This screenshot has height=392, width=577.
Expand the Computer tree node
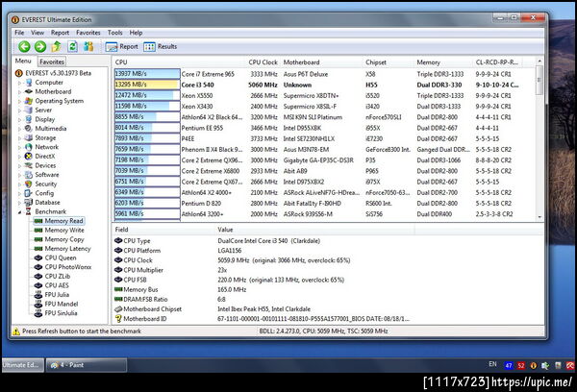[x=20, y=83]
